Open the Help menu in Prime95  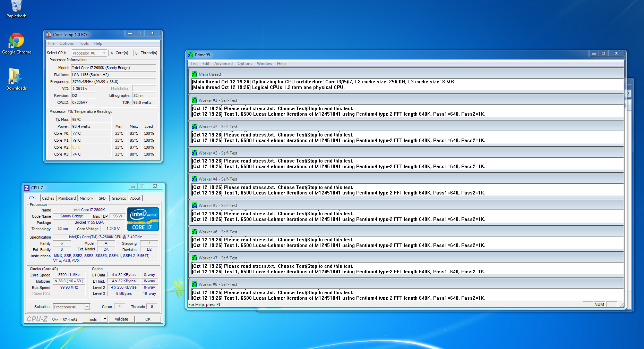pos(281,64)
